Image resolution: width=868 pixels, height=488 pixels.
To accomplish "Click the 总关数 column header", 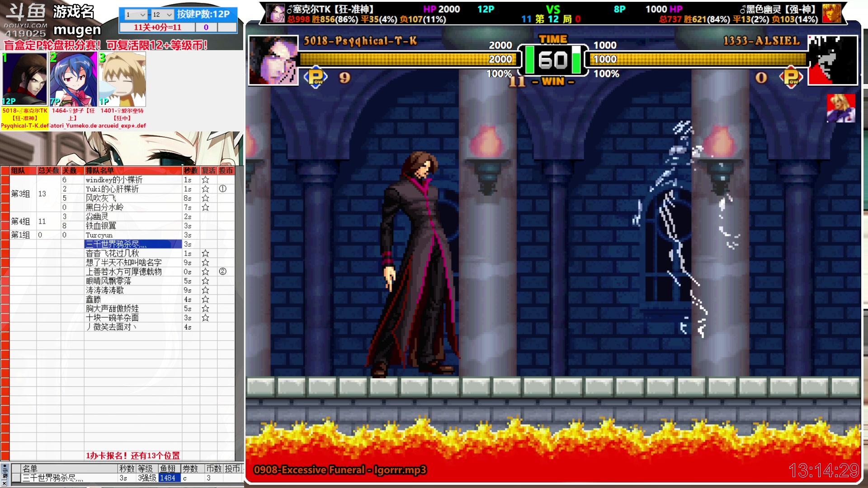I will pyautogui.click(x=48, y=170).
